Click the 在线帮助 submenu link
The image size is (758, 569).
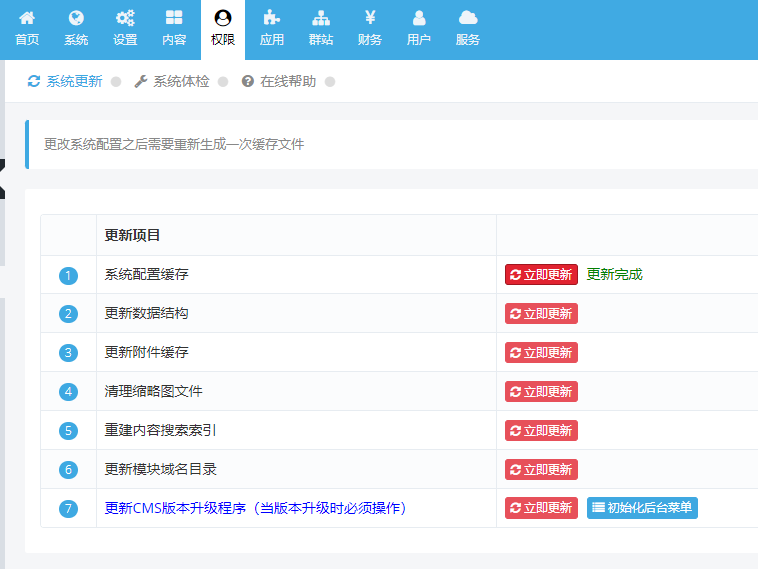tap(288, 81)
